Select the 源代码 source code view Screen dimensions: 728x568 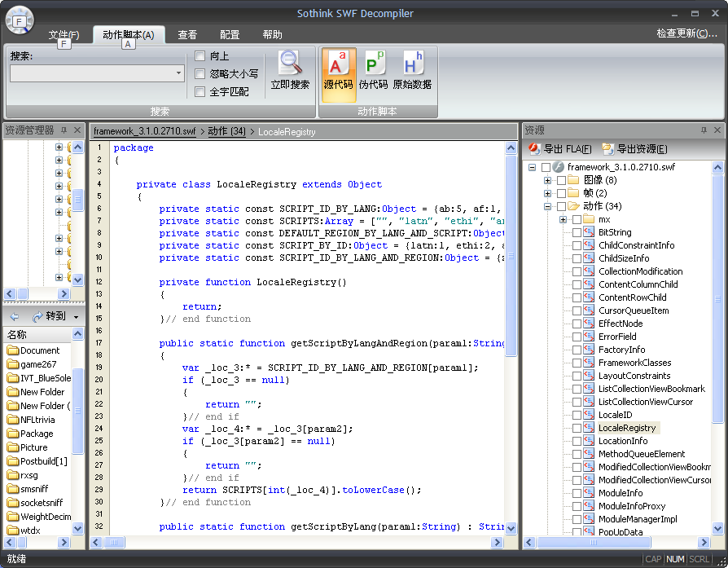coord(338,75)
